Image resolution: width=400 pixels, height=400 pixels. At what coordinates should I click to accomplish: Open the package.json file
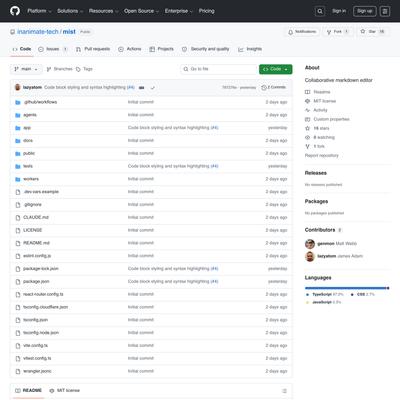point(36,282)
